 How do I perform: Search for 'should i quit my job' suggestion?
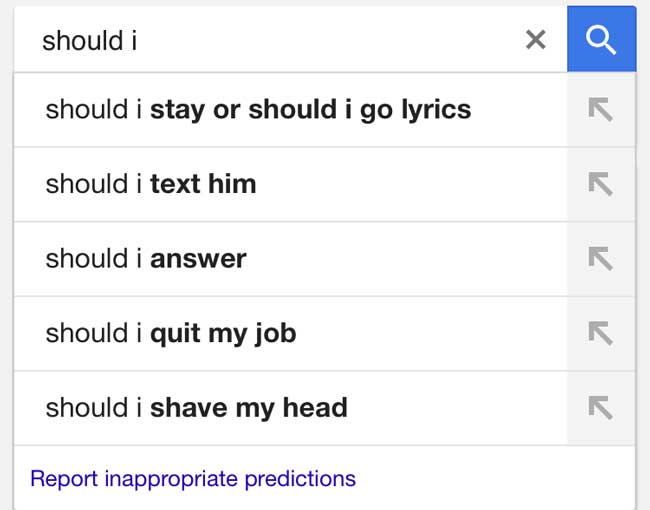(170, 333)
